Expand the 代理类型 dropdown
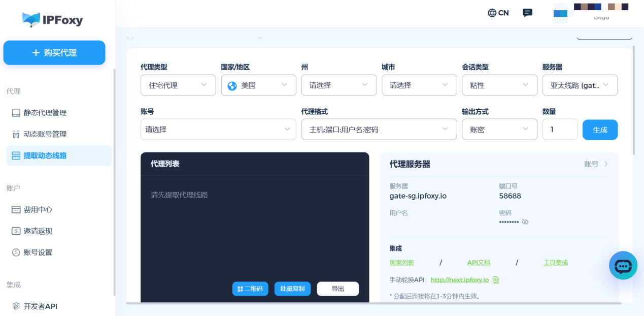 [x=178, y=85]
